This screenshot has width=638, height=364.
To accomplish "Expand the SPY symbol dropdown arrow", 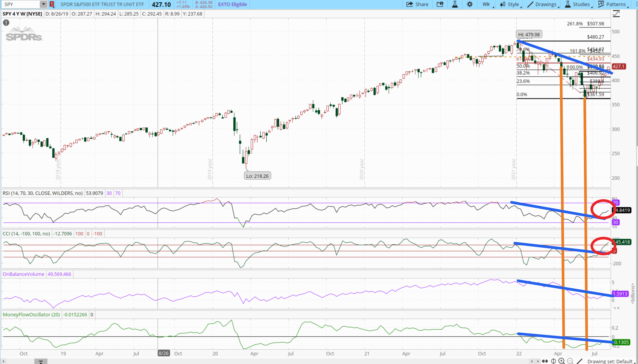I will [x=43, y=4].
